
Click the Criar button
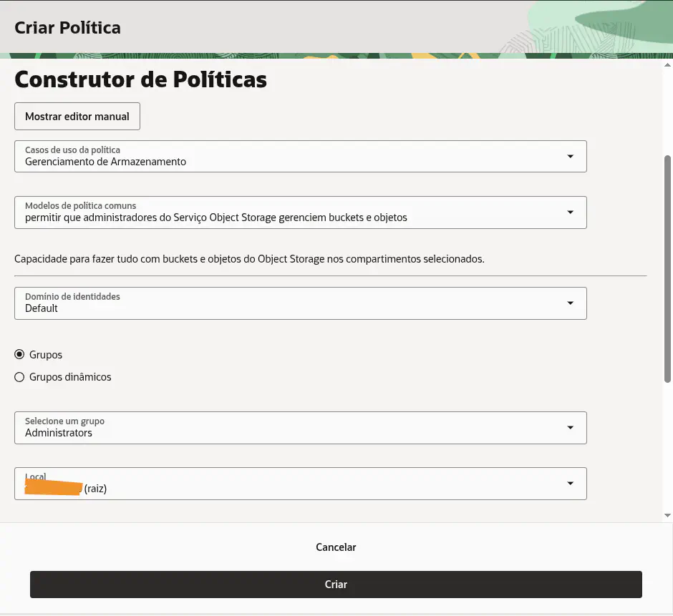[336, 585]
